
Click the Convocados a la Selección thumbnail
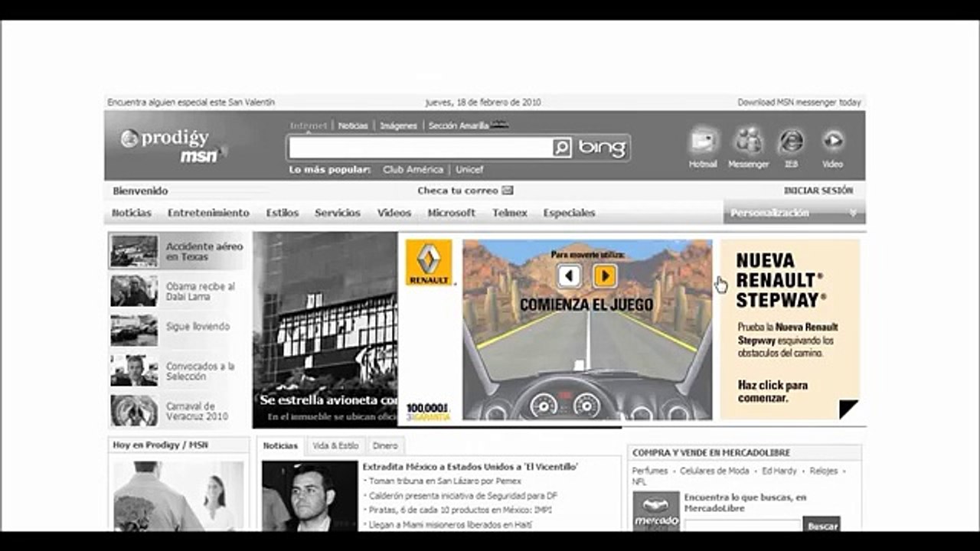pyautogui.click(x=134, y=370)
